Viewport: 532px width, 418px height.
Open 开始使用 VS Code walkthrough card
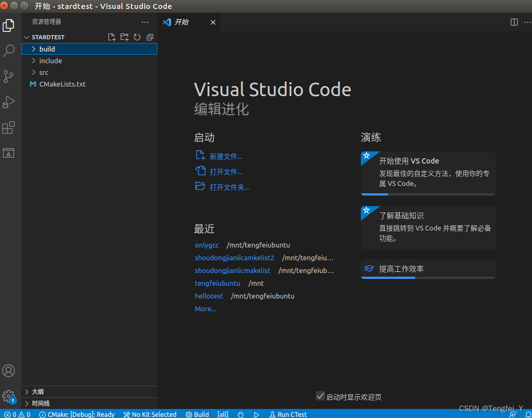[x=428, y=173]
